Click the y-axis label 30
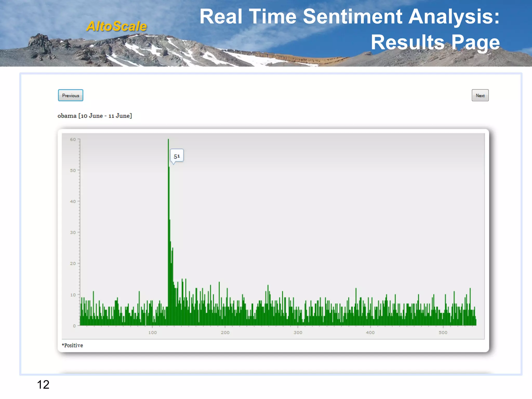 tap(73, 232)
